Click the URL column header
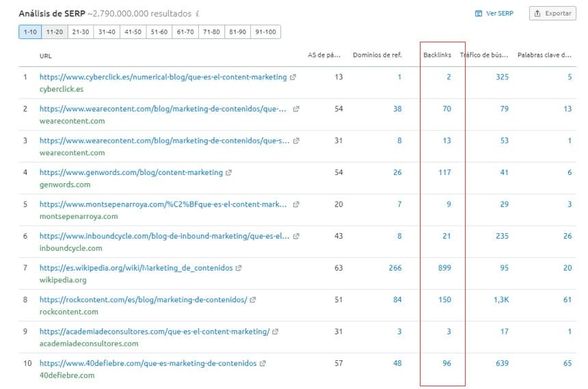Image resolution: width=588 pixels, height=389 pixels. tap(45, 56)
